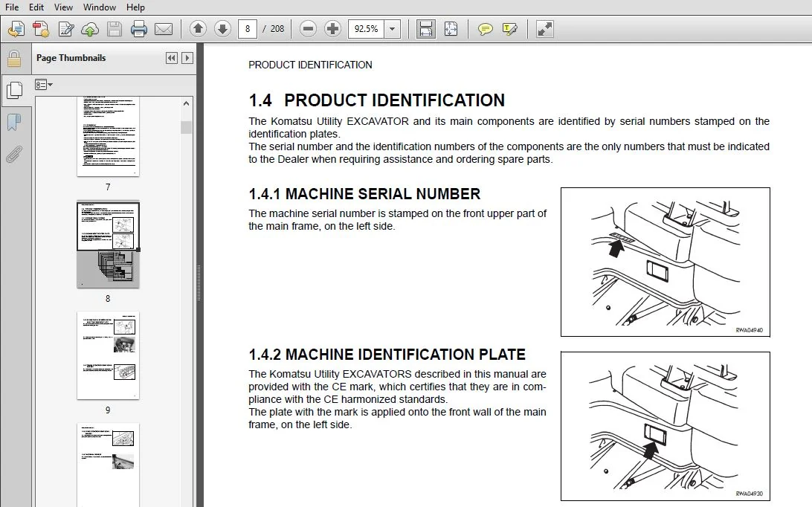
Task: Zoom in with the plus button
Action: tap(332, 29)
